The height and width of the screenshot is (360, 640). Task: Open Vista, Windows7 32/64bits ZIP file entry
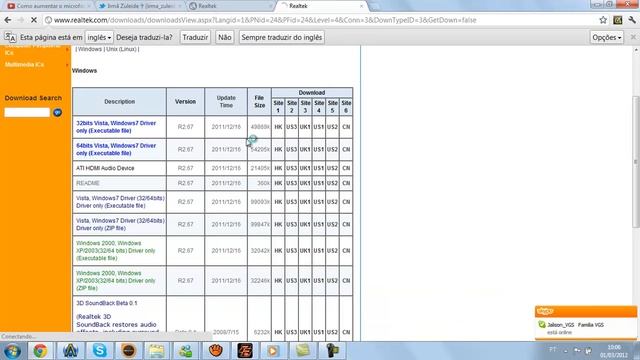click(120, 224)
